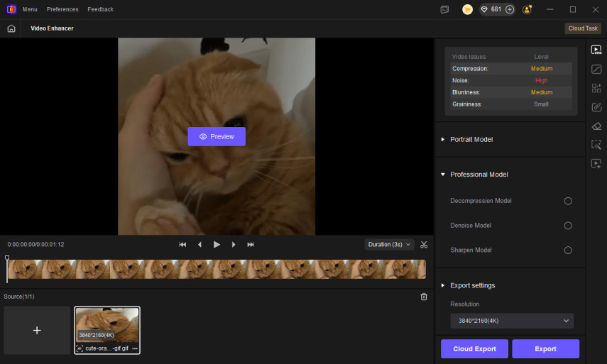Open the Menu item
Image resolution: width=607 pixels, height=364 pixels.
pyautogui.click(x=30, y=9)
